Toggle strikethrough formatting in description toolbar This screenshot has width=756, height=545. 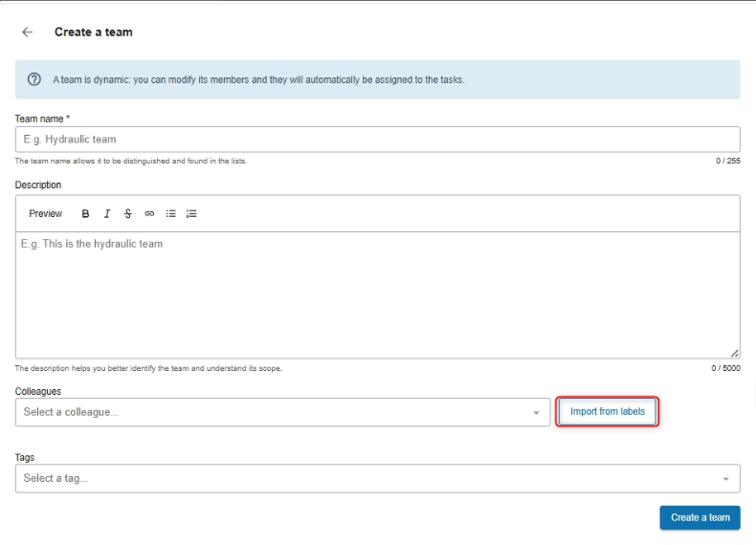pyautogui.click(x=128, y=213)
